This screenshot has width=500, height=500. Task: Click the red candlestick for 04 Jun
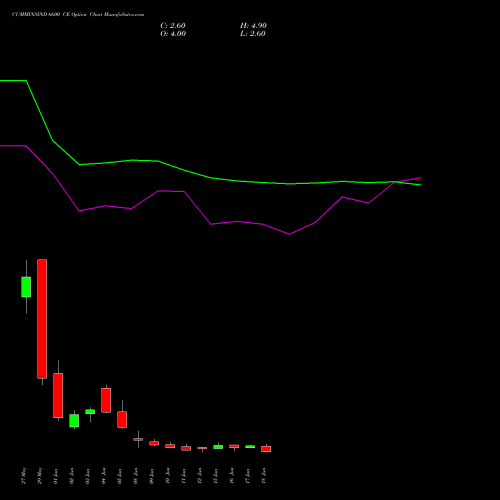coord(106,400)
